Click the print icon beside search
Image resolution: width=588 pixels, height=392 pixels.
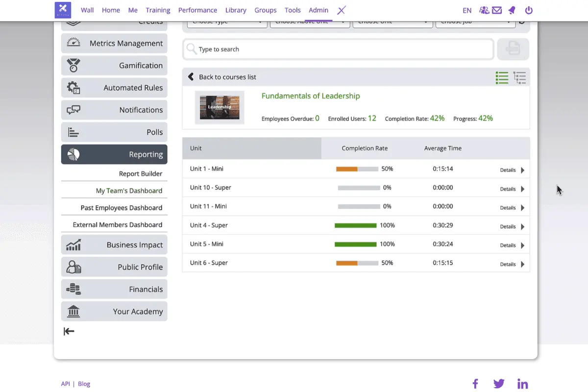[x=513, y=49]
